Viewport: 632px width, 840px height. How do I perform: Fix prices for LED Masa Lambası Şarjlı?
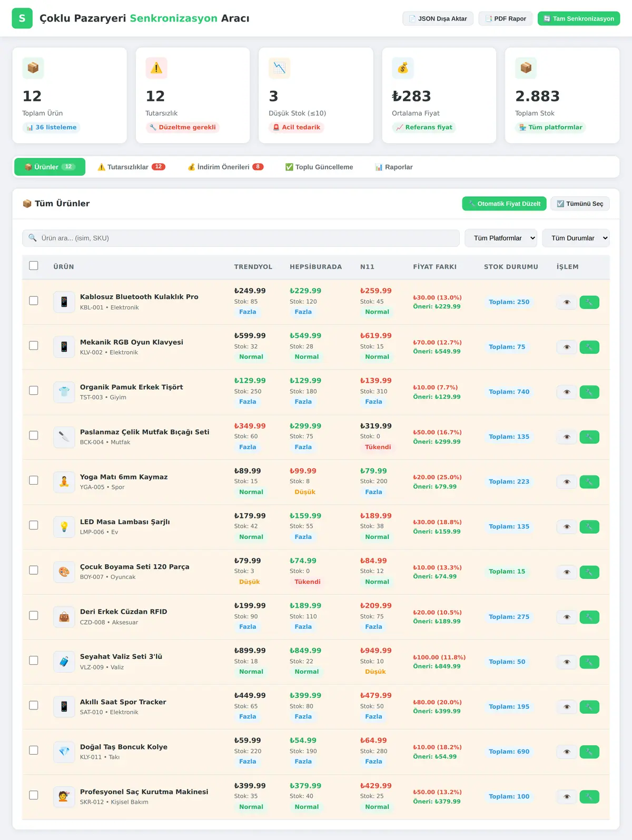(x=589, y=527)
